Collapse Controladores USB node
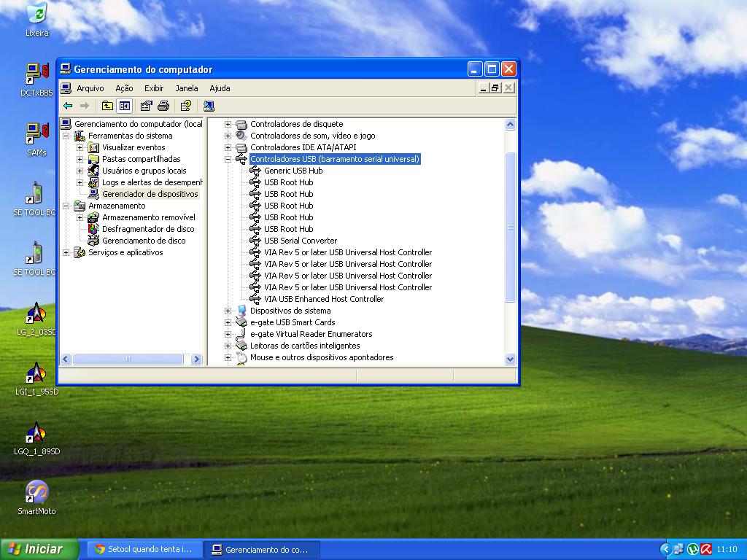Screen dimensions: 747x560 (x=228, y=159)
